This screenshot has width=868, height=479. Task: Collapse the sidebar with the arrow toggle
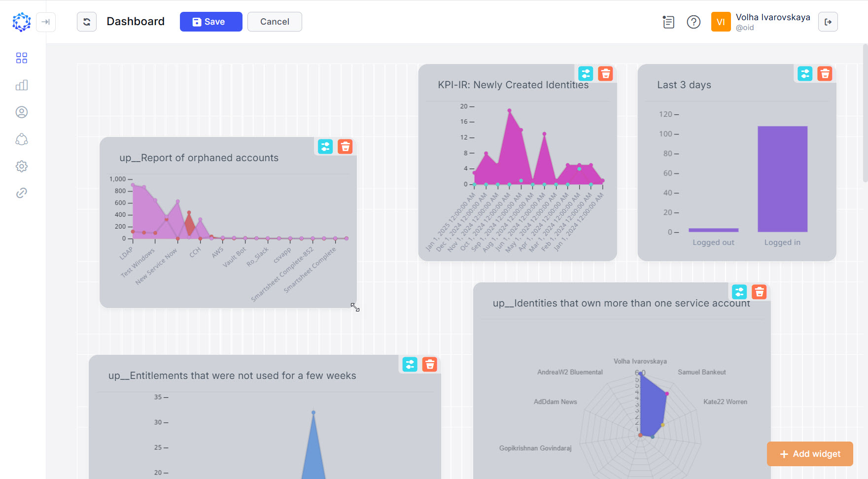[46, 22]
